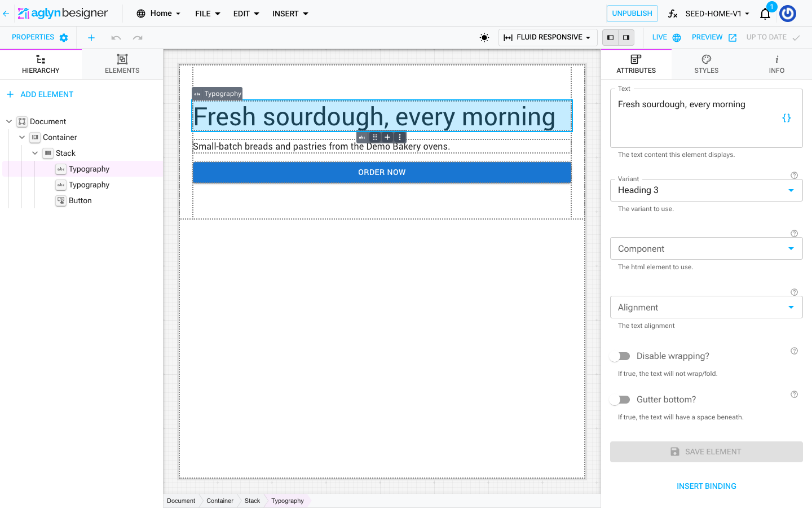Image resolution: width=812 pixels, height=508 pixels.
Task: Open the element more-options dots
Action: tap(400, 137)
